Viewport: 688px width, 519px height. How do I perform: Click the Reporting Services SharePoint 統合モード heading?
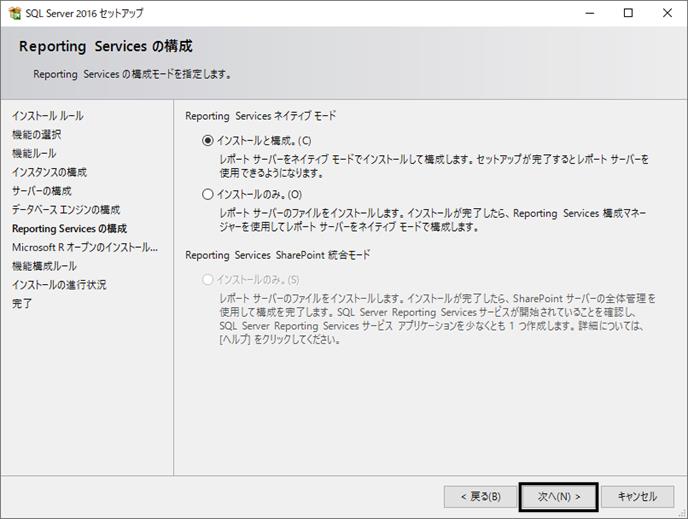pyautogui.click(x=278, y=255)
